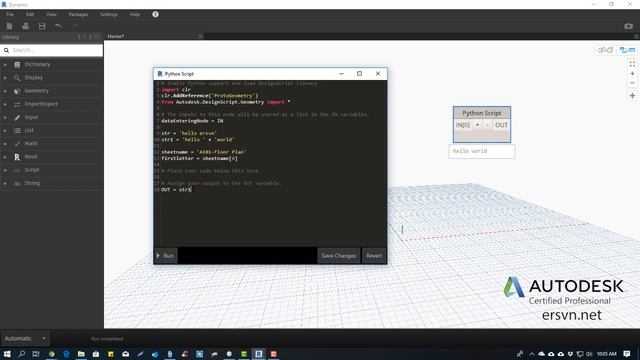Click the Undo arrow icon
Viewport: 640px width, 360px height.
tap(58, 26)
